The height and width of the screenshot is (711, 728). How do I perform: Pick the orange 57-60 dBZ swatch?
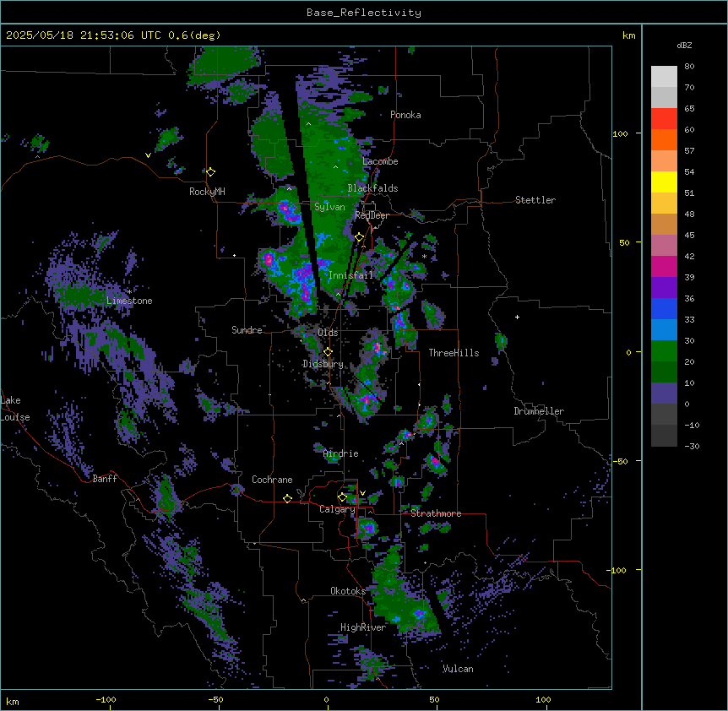point(664,139)
